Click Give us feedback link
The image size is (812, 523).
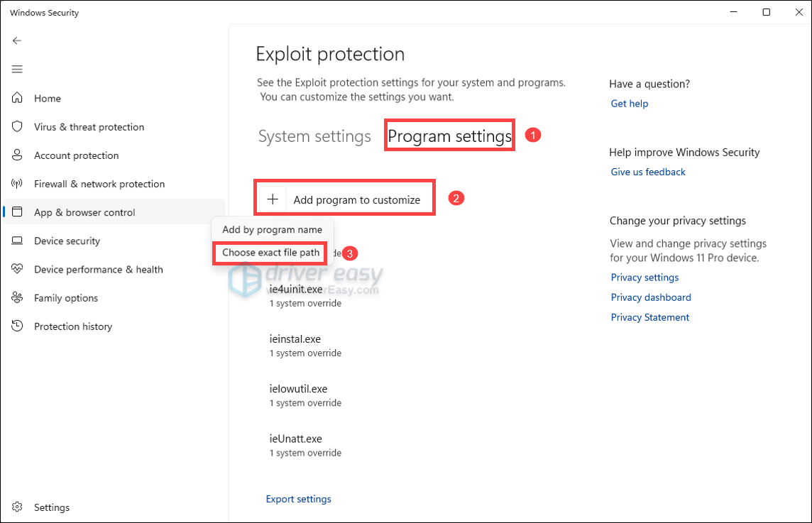coord(648,172)
